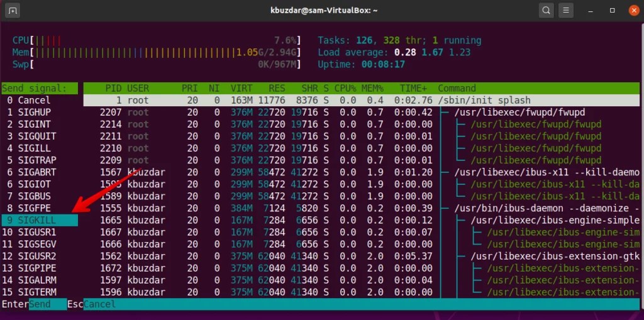Select signal 7 SIGBUS

[x=40, y=196]
